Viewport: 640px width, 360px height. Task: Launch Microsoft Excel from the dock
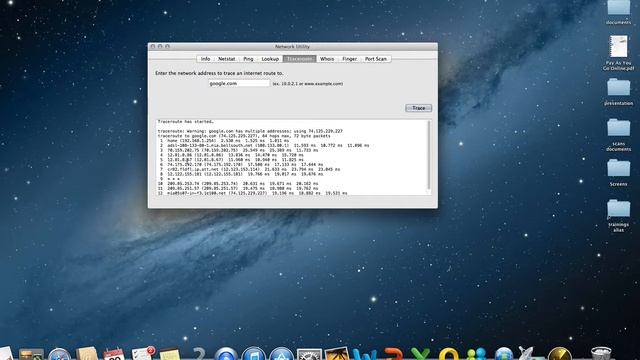point(420,354)
